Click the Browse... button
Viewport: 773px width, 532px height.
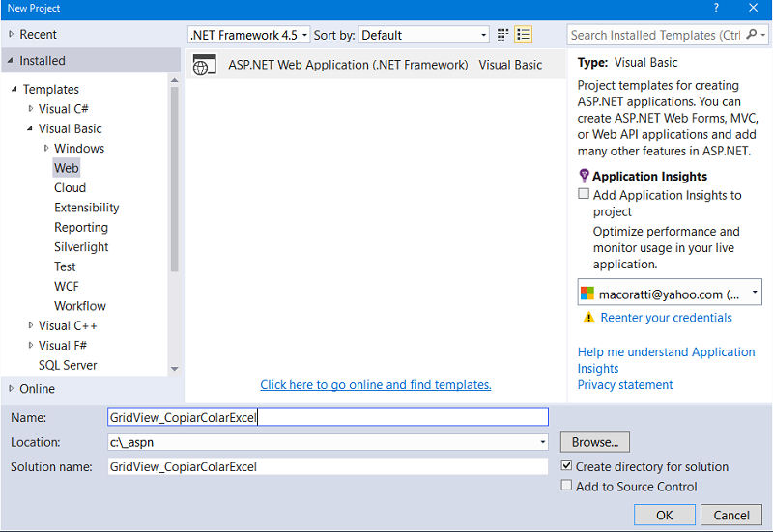(x=594, y=442)
